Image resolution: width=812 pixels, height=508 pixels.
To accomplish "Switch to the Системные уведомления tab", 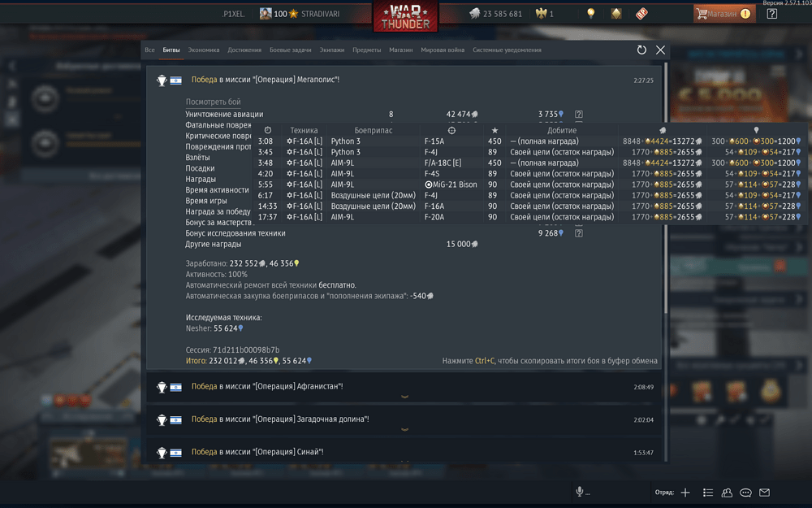I will click(x=507, y=50).
